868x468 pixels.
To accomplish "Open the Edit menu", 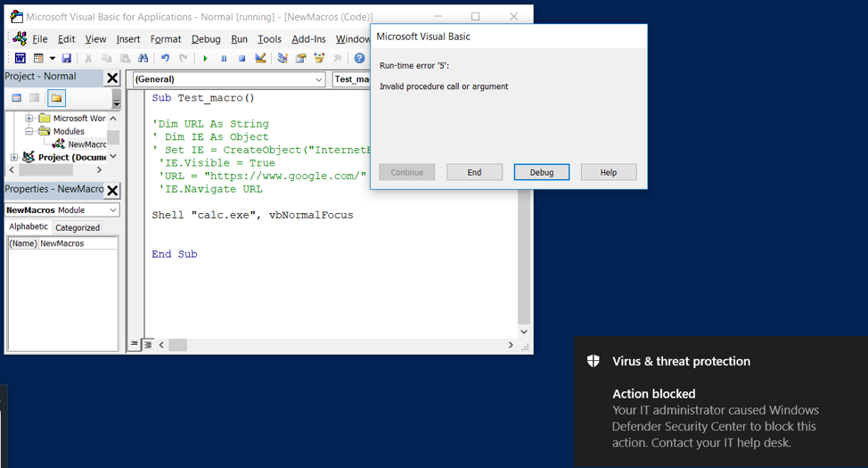I will coord(67,38).
